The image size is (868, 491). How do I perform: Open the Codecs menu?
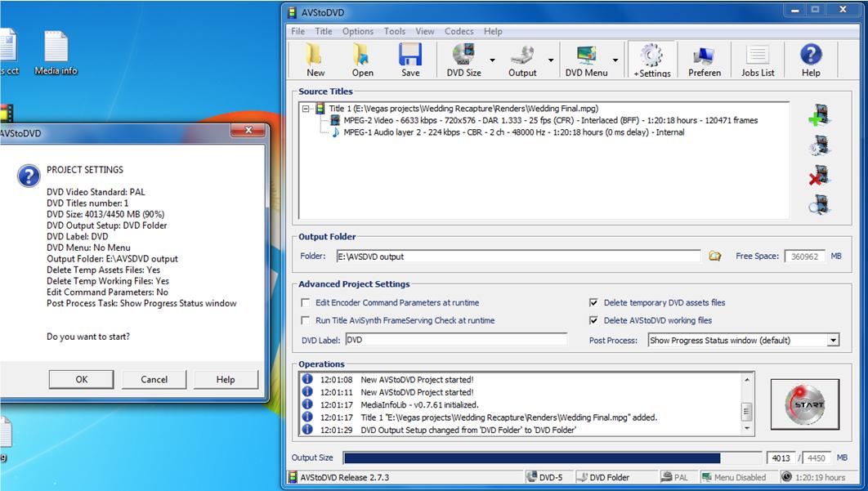(x=459, y=32)
